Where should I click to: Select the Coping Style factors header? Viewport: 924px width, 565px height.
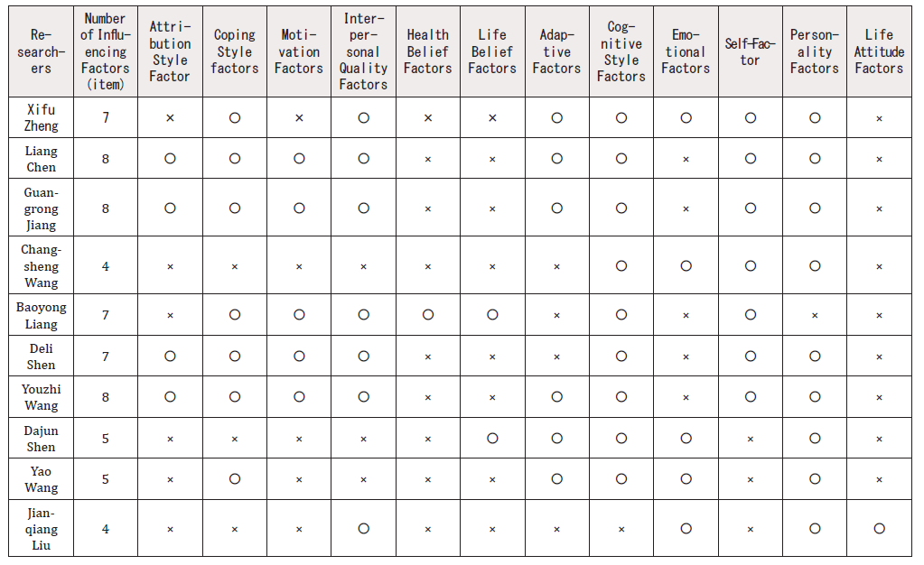coord(235,51)
